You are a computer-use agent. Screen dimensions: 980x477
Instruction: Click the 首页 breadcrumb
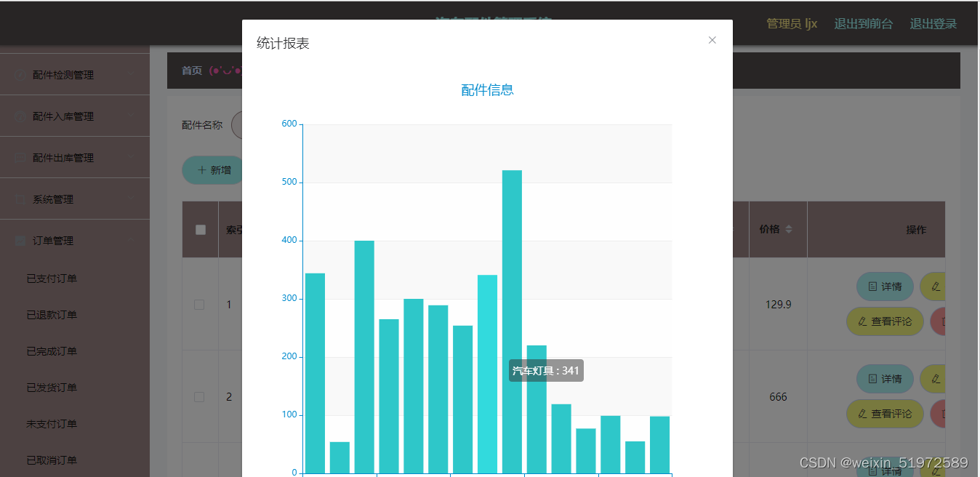tap(192, 71)
